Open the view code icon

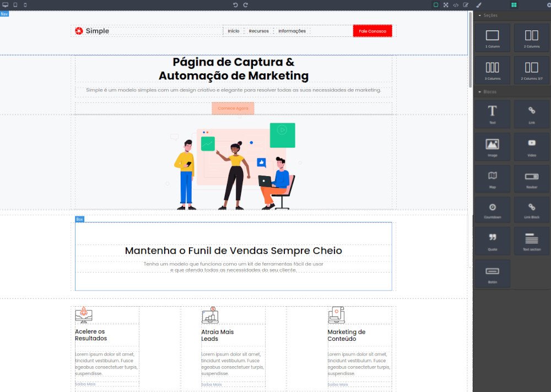coord(456,5)
